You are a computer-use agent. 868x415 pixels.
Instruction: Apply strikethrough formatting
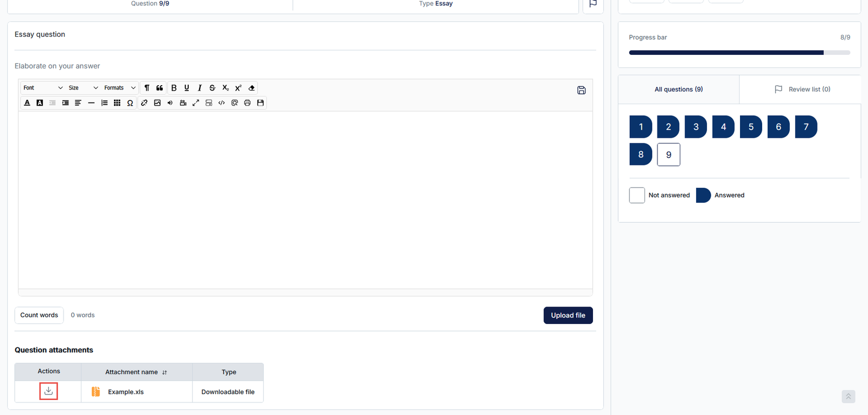(x=212, y=88)
